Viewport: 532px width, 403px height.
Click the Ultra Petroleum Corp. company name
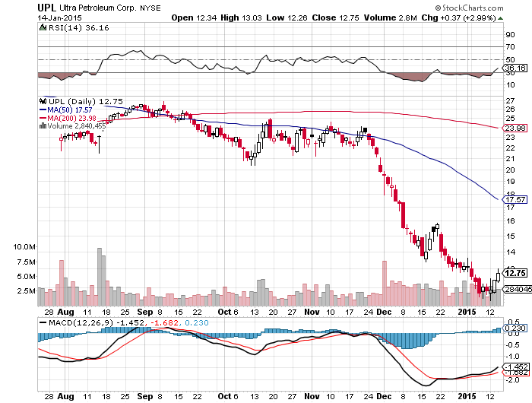click(x=98, y=8)
